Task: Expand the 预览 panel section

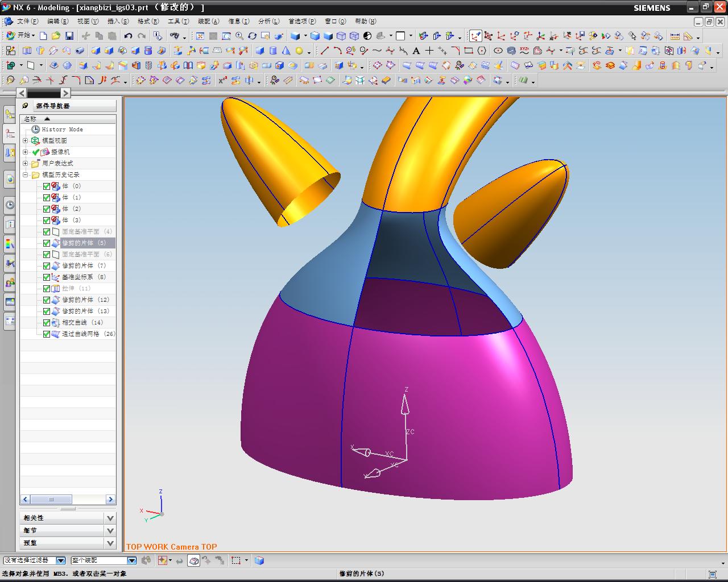Action: click(110, 543)
